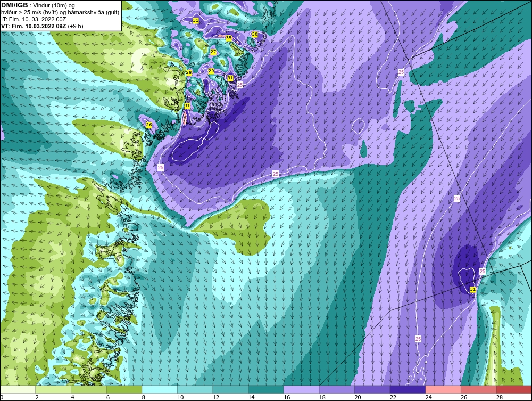Click the yellow gust marker showing 35
Viewport: 532px width, 401px height.
pos(229,38)
